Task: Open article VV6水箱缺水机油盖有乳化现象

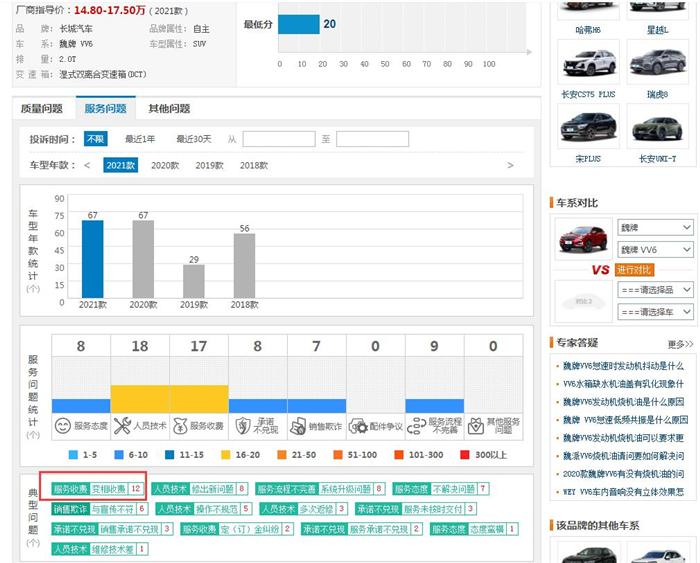Action: [623, 384]
